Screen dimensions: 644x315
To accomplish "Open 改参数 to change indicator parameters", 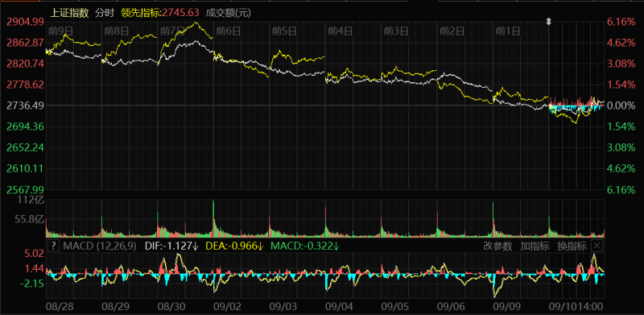I will click(497, 247).
